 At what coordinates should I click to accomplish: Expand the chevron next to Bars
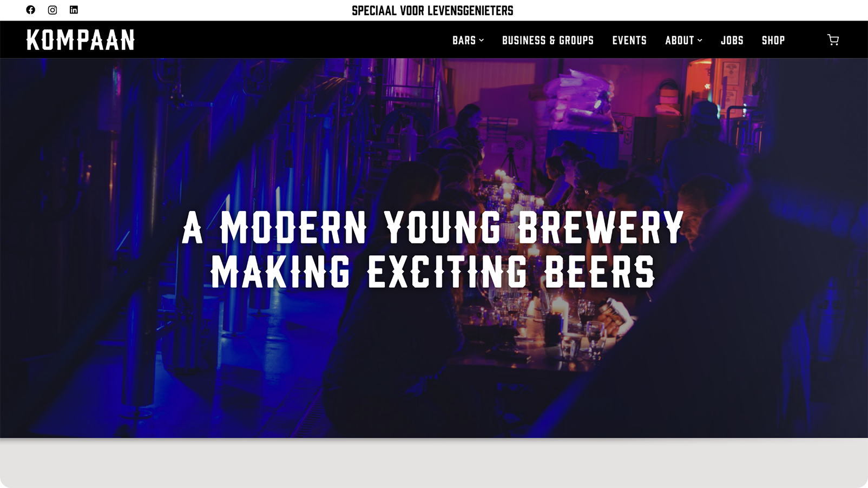coord(481,40)
